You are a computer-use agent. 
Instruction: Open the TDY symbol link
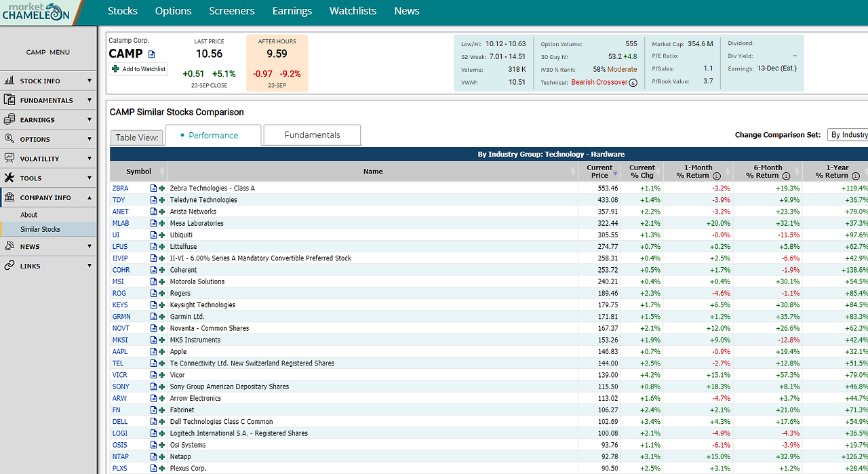[119, 200]
